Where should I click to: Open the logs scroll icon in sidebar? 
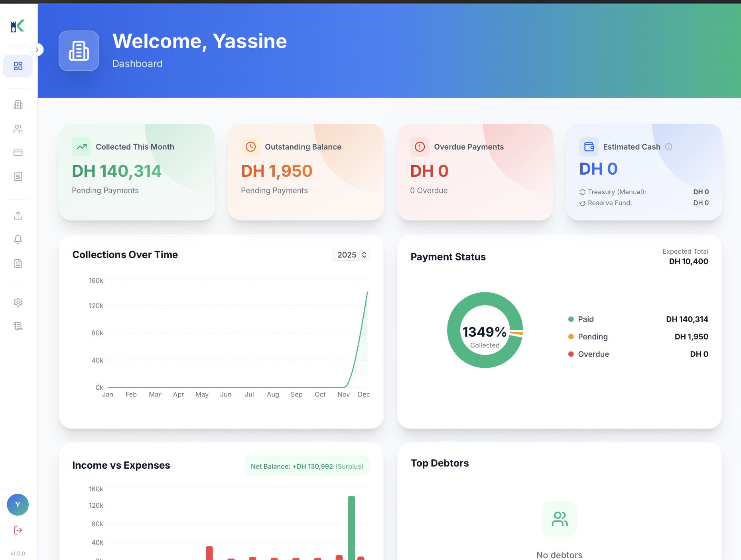[x=18, y=326]
